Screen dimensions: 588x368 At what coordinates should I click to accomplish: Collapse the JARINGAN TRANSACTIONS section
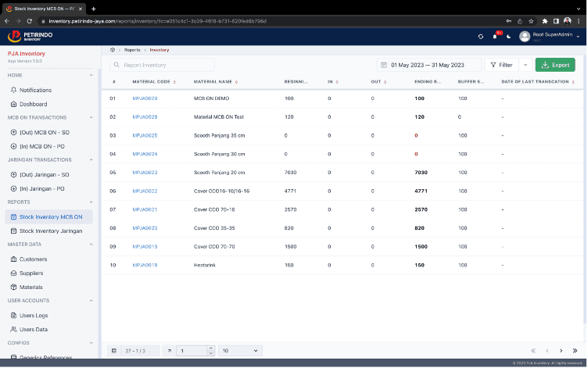pyautogui.click(x=91, y=160)
